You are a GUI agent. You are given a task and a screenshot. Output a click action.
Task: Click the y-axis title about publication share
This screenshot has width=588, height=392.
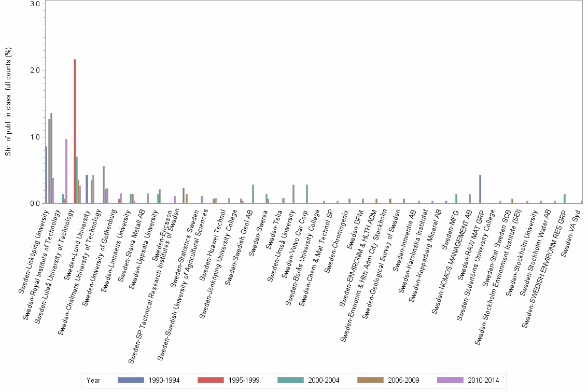coord(7,104)
